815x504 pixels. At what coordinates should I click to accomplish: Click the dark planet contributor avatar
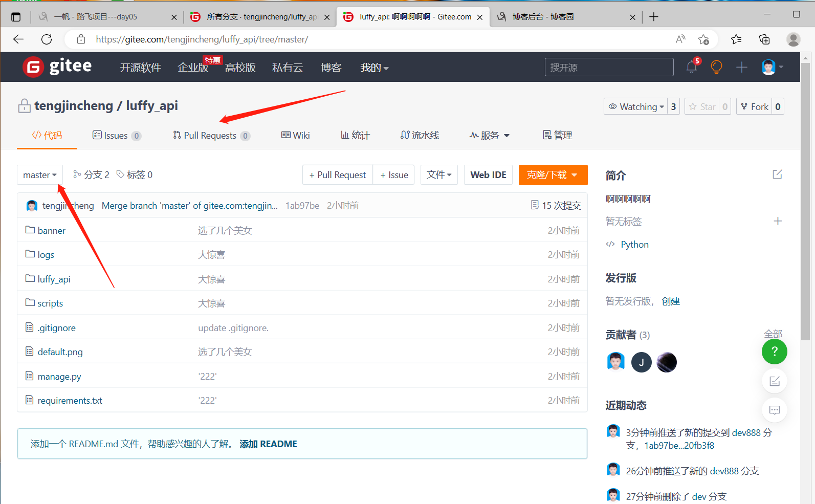click(x=667, y=362)
